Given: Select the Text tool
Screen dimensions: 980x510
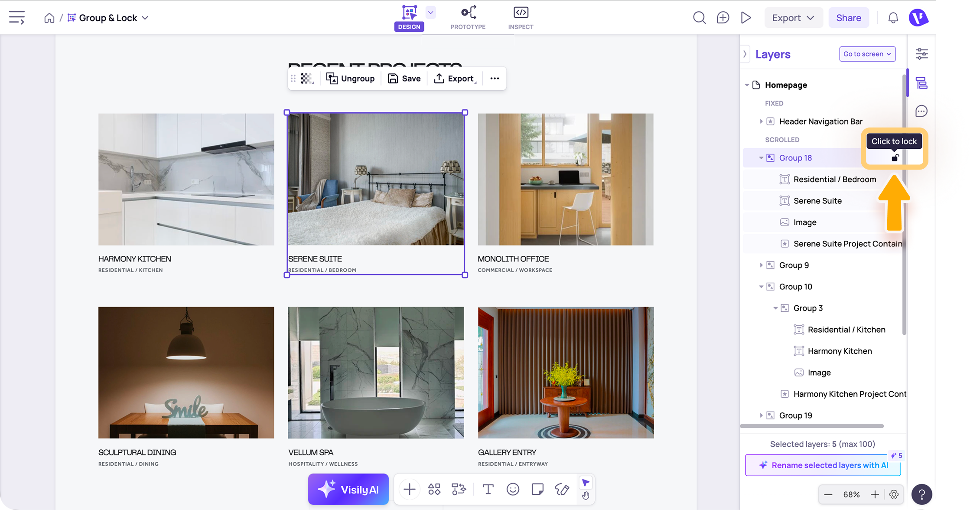Looking at the screenshot, I should 488,490.
